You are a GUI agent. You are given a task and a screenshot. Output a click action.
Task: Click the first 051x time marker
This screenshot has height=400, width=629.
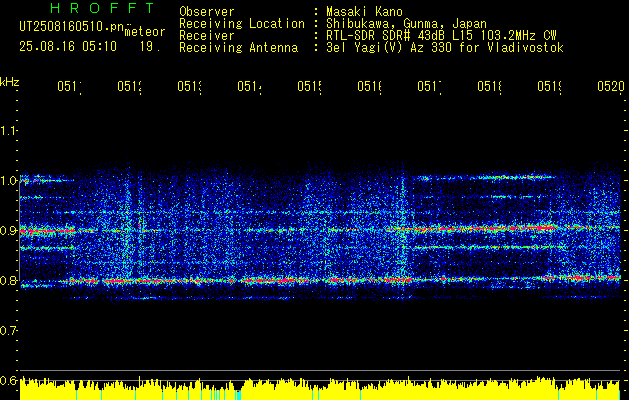(69, 86)
